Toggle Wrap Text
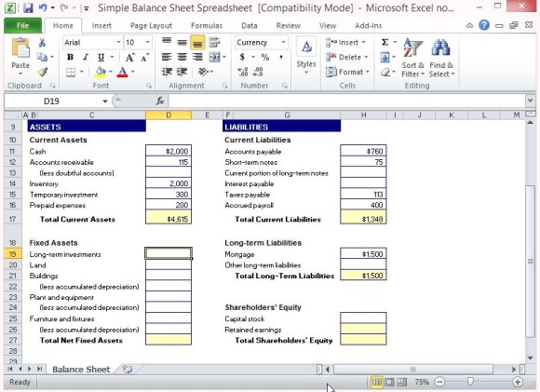Image resolution: width=540 pixels, height=392 pixels. pyautogui.click(x=214, y=42)
